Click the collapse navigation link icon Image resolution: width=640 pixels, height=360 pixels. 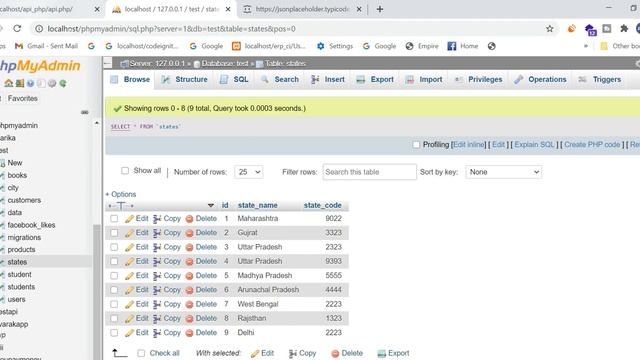coord(84,112)
